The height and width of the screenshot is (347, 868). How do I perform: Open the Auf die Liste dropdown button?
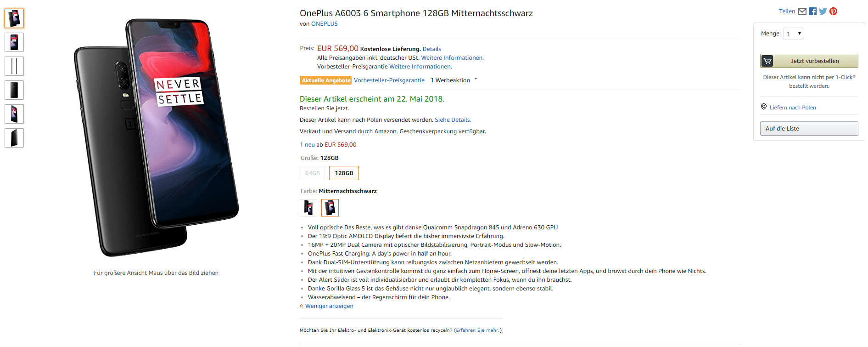(809, 129)
